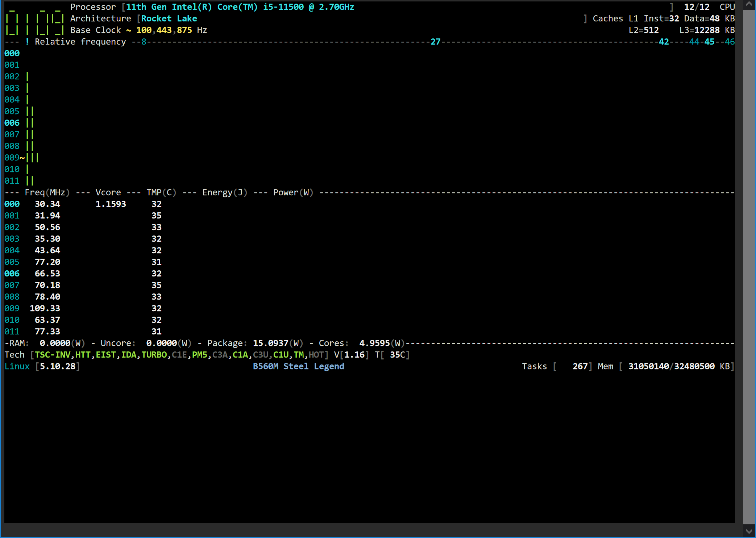Click the '12/12' CPU count
Viewport: 756px width, 538px height.
point(697,7)
